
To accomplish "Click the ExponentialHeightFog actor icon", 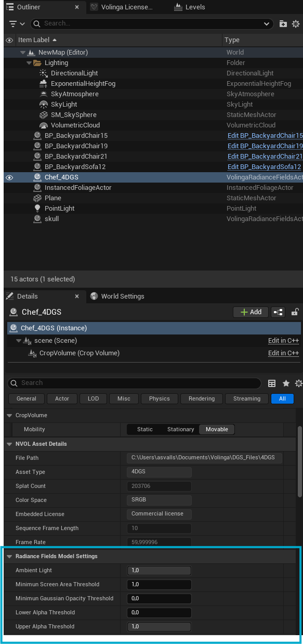I will point(44,84).
